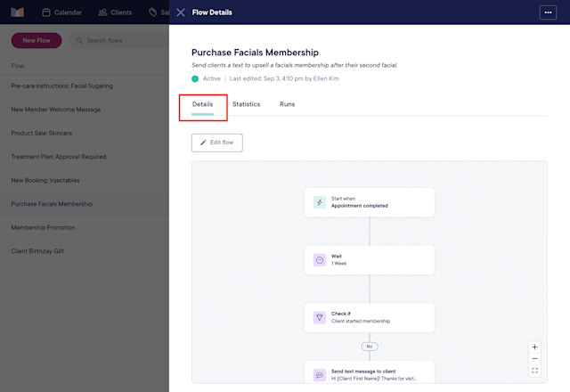Screen dimensions: 570x392
Task: Open Calendar in the top navigation
Action: point(61,12)
